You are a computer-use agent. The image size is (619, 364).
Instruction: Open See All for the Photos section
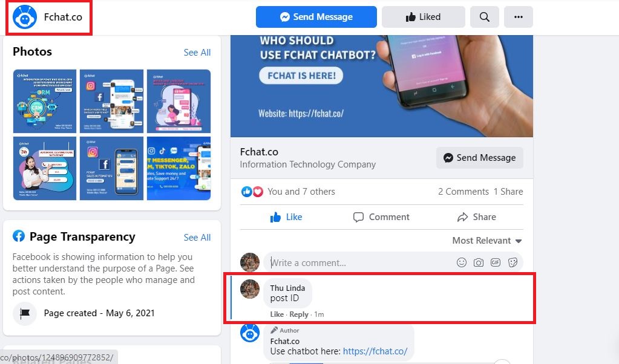coord(197,53)
